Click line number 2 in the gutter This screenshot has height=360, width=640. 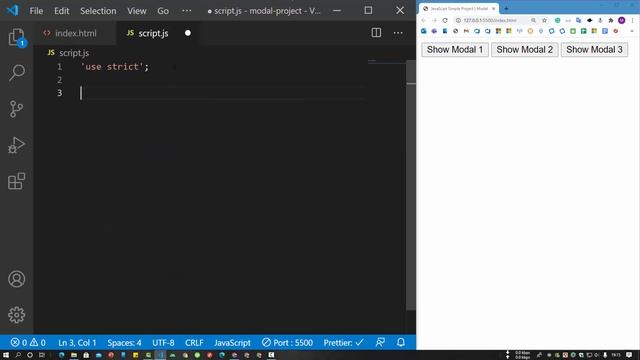coord(60,80)
